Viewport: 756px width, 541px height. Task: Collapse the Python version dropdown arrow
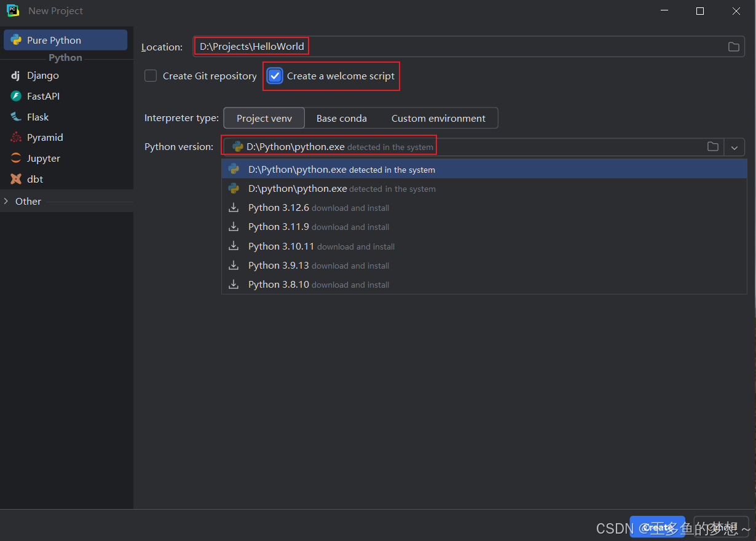pos(734,148)
